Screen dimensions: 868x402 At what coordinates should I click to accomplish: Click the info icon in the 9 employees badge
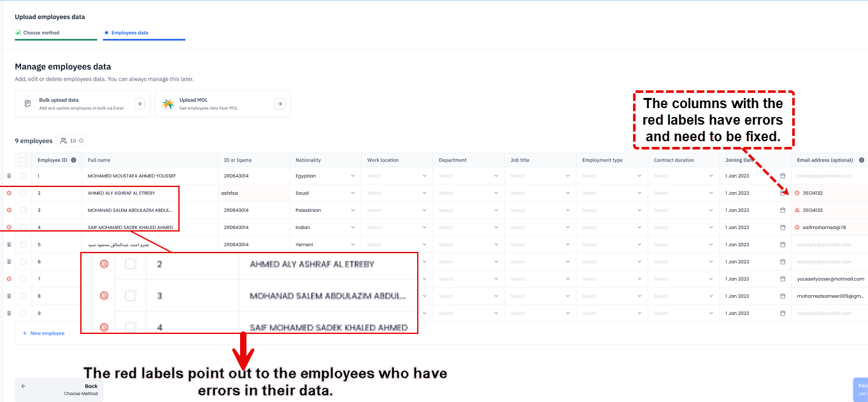point(81,141)
